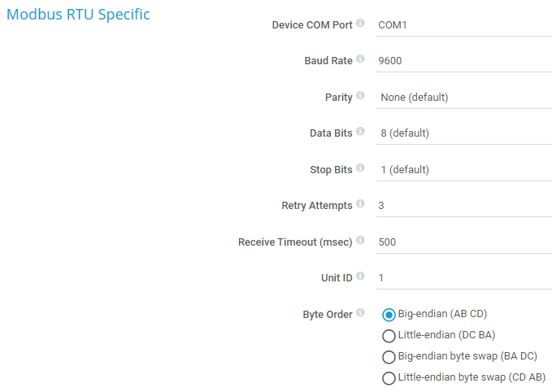Viewport: 552px width, 392px height.
Task: Click info icon beside Baud Rate
Action: tap(360, 59)
